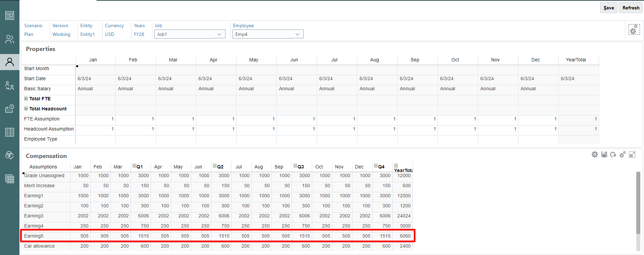Click the Years dimension link
The width and height of the screenshot is (644, 255).
[140, 25]
